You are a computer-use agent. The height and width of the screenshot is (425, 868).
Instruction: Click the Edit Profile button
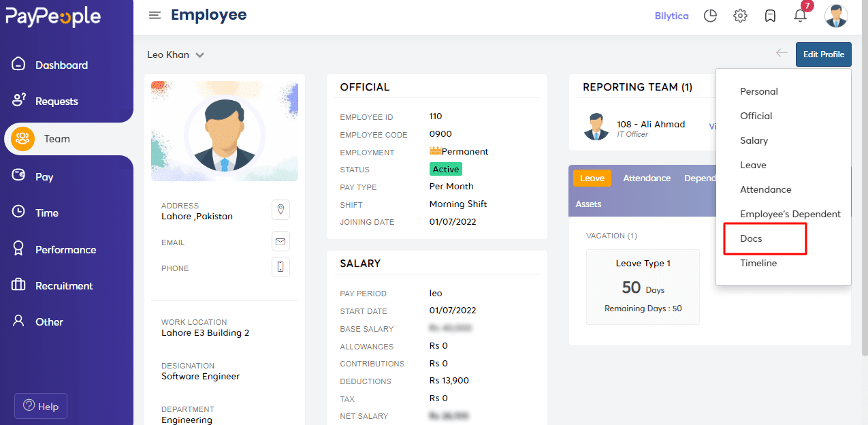point(823,54)
